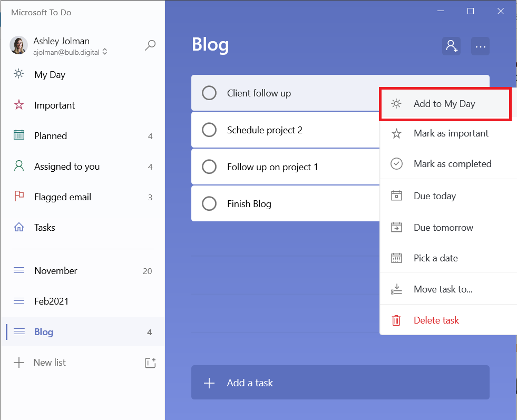Click the November list icon
The width and height of the screenshot is (517, 420).
pos(19,270)
